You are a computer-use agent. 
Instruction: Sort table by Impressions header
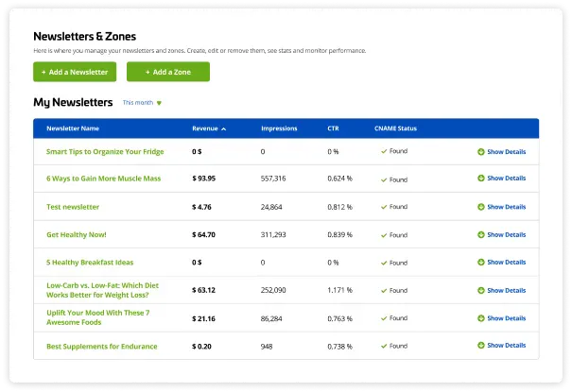(x=279, y=128)
